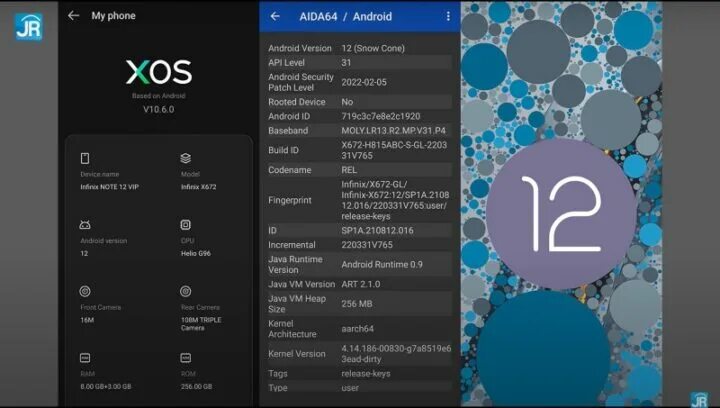Select security patch level 2022-02-05

tap(364, 82)
